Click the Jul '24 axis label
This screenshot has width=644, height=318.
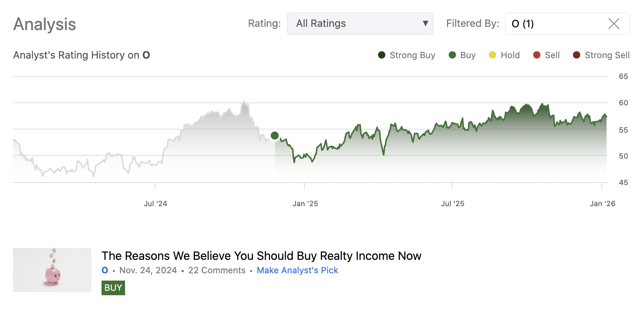(x=156, y=204)
